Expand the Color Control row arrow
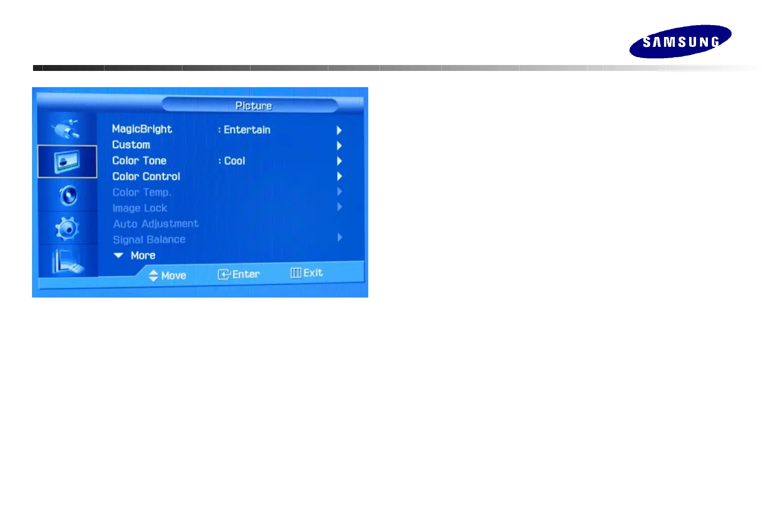 pos(339,176)
